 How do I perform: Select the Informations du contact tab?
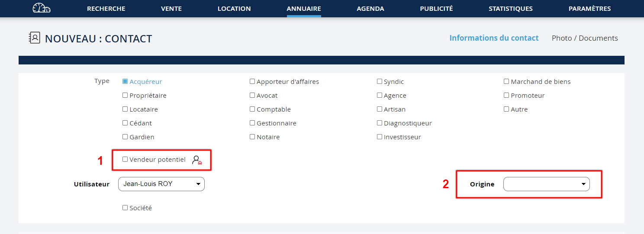click(x=494, y=38)
